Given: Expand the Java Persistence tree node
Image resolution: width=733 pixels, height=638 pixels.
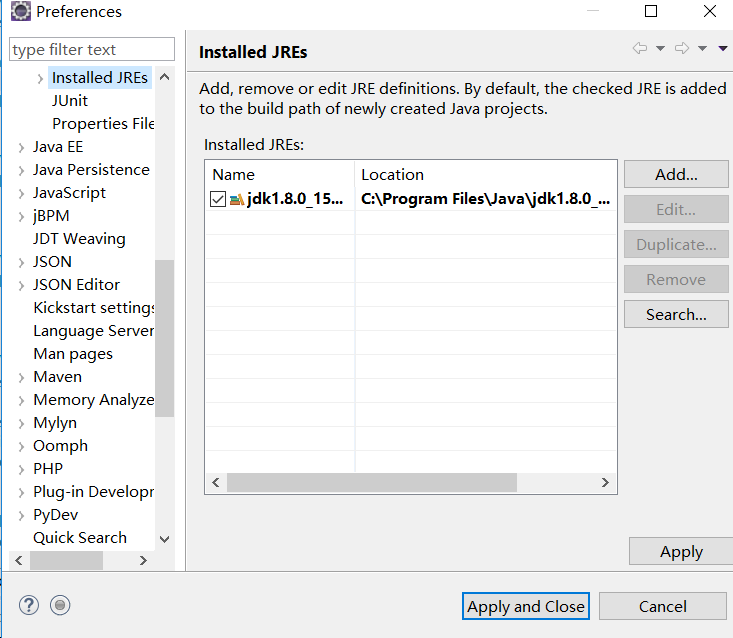Looking at the screenshot, I should [21, 171].
